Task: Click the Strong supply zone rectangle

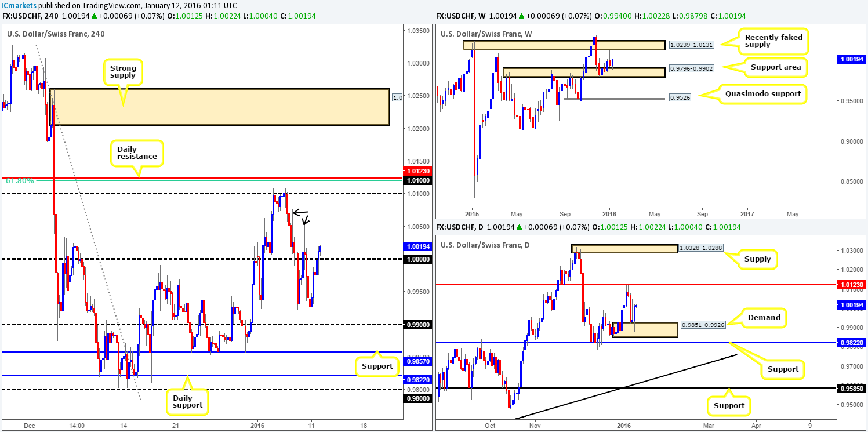Action: pos(219,107)
